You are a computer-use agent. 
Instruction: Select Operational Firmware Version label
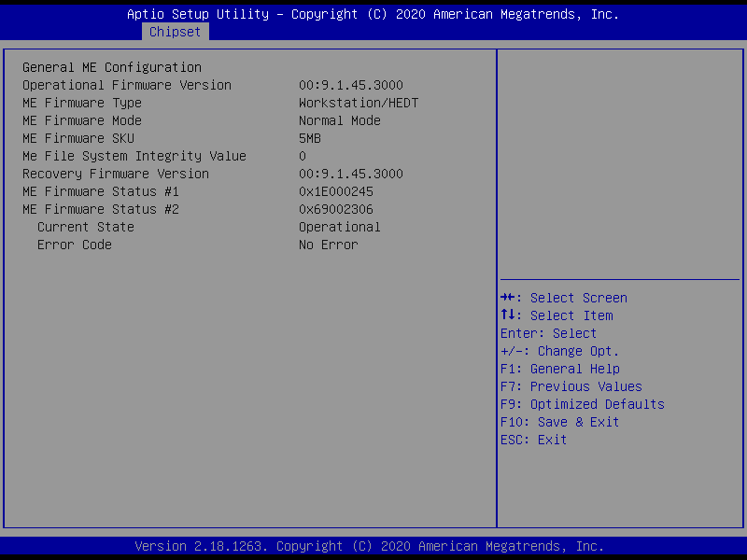pos(127,85)
